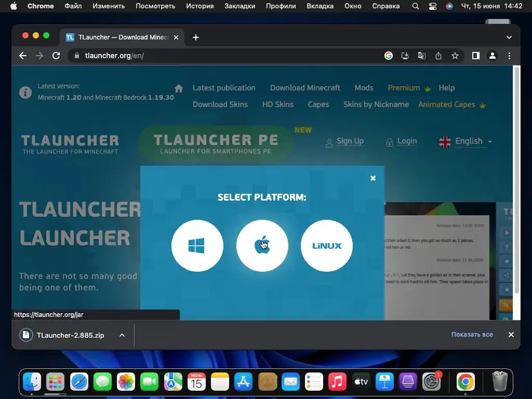This screenshot has width=532, height=399.
Task: Open the Закладки menu
Action: (x=240, y=6)
